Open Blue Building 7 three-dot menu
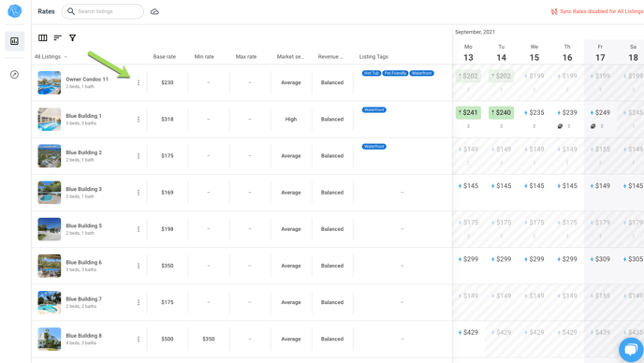 pyautogui.click(x=139, y=302)
